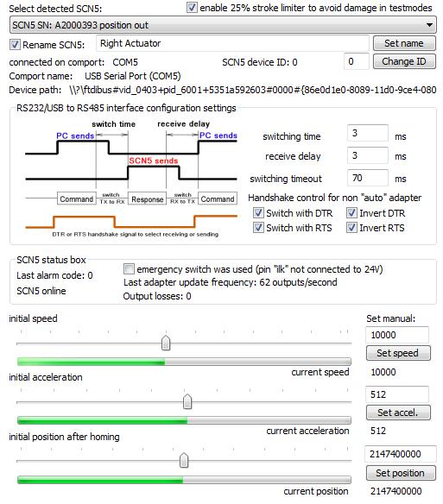Click the SCN5 device ID input box
Screen dimensions: 443x504
click(x=357, y=61)
